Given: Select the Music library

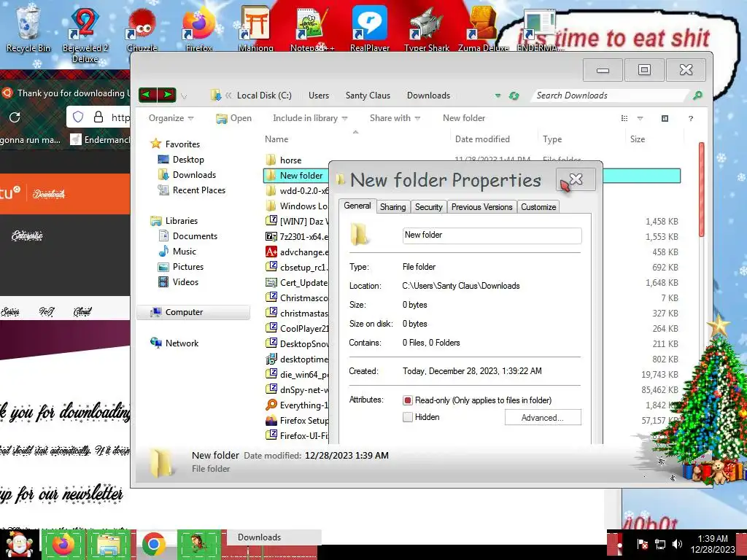Looking at the screenshot, I should [177, 251].
